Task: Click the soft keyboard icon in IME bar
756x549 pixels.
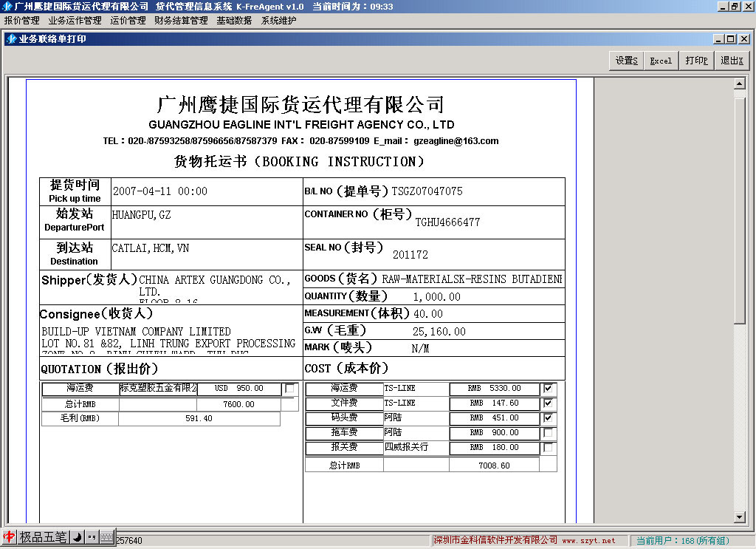Action: pyautogui.click(x=106, y=536)
